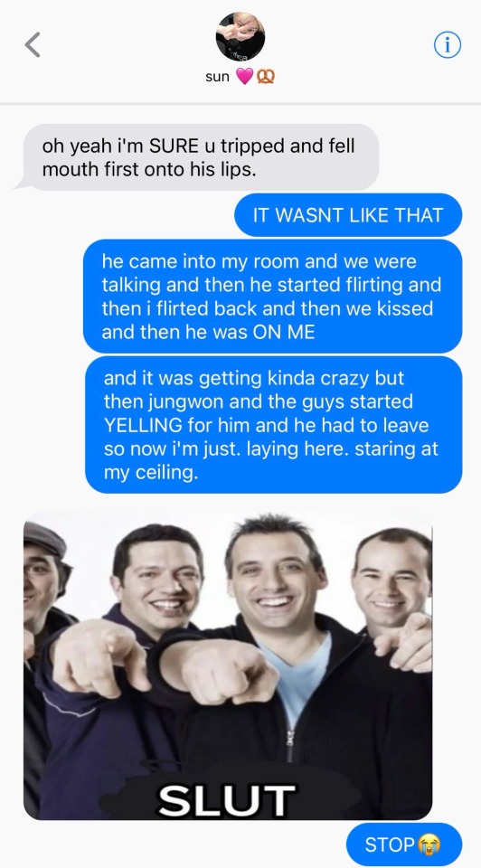Select the 'getting kinda crazy' message bubble
Image resolution: width=481 pixels, height=868 pixels.
pyautogui.click(x=273, y=425)
